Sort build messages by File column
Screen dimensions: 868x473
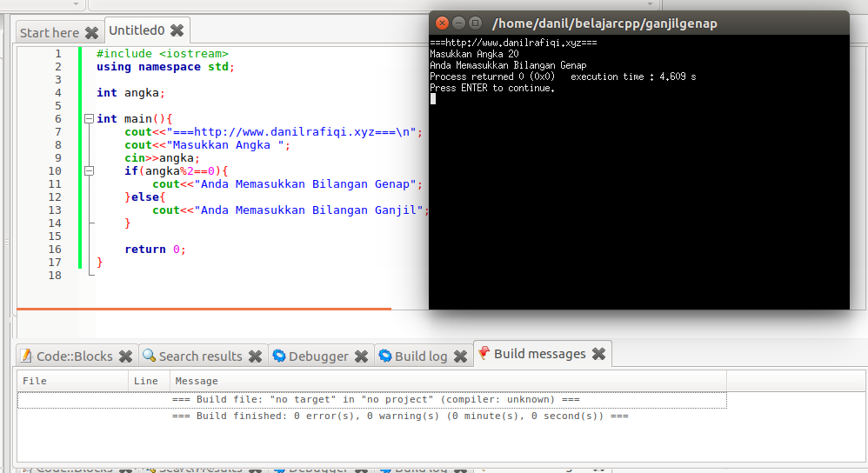(x=73, y=381)
